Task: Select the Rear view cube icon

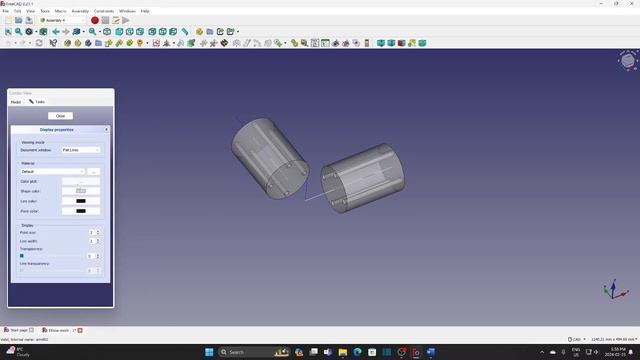Action: click(x=152, y=31)
